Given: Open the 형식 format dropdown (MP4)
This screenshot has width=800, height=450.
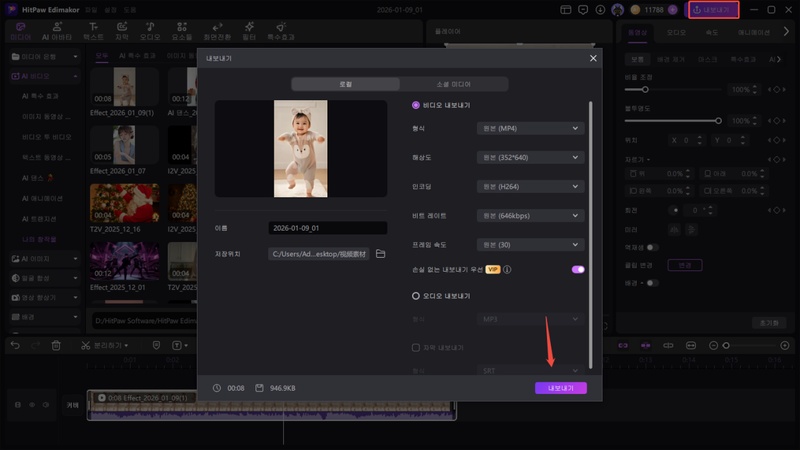Looking at the screenshot, I should pyautogui.click(x=529, y=128).
